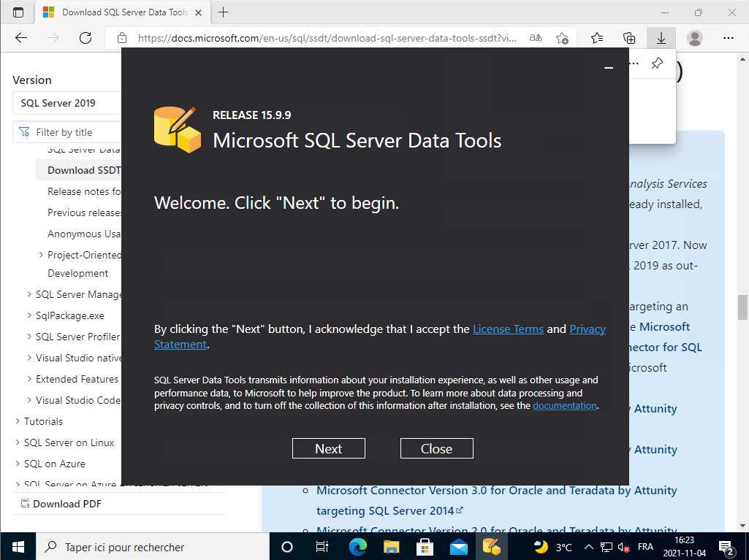The height and width of the screenshot is (560, 749).
Task: Open Anonymous Usage item in sidebar
Action: pos(84,234)
